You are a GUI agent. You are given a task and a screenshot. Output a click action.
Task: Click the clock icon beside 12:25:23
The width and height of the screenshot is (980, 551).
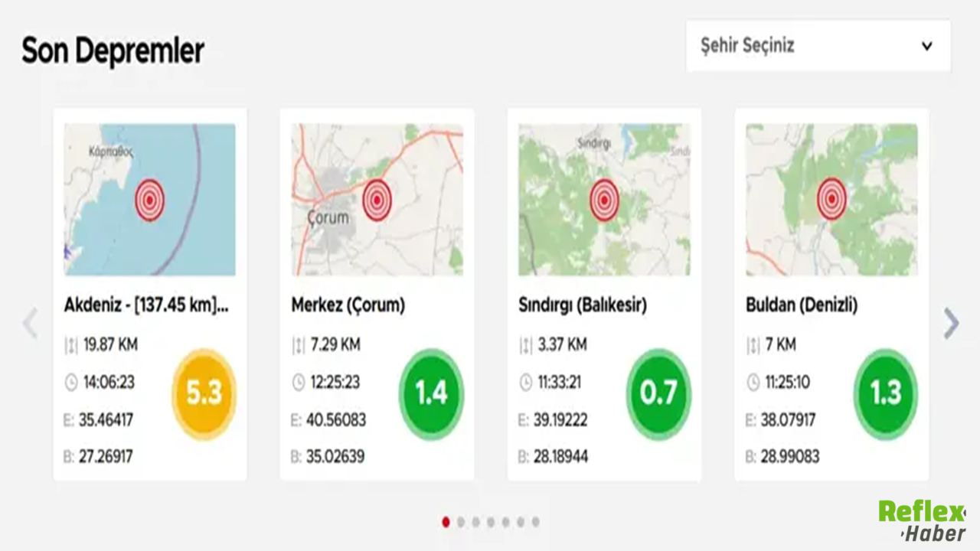click(299, 383)
